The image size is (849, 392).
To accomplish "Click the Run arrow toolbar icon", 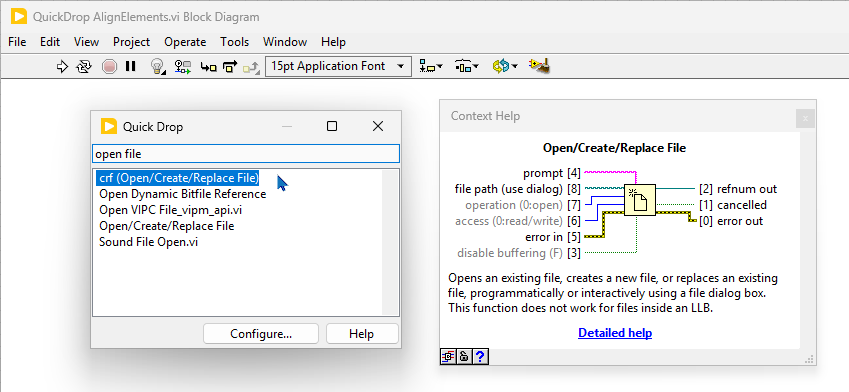I will click(x=62, y=67).
